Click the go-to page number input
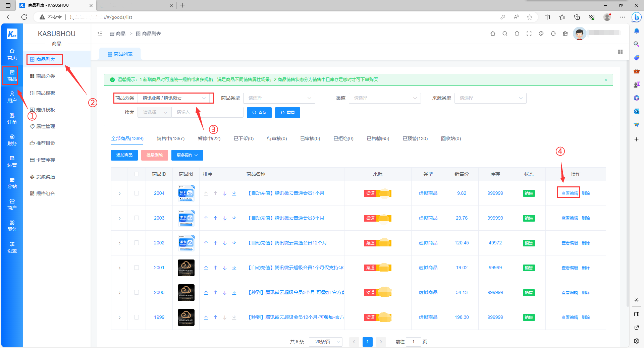This screenshot has width=644, height=348. click(x=413, y=342)
